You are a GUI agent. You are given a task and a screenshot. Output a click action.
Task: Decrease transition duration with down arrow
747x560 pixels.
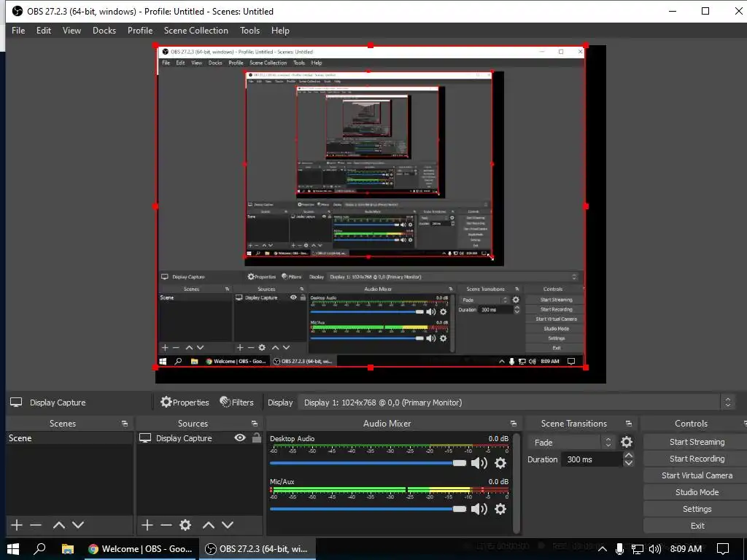pos(628,463)
